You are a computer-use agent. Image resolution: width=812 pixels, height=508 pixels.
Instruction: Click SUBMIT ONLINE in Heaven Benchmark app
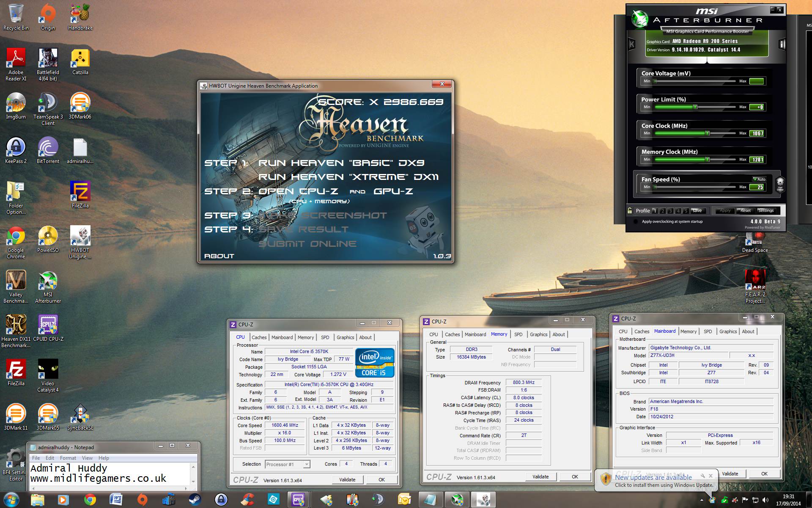coord(307,244)
